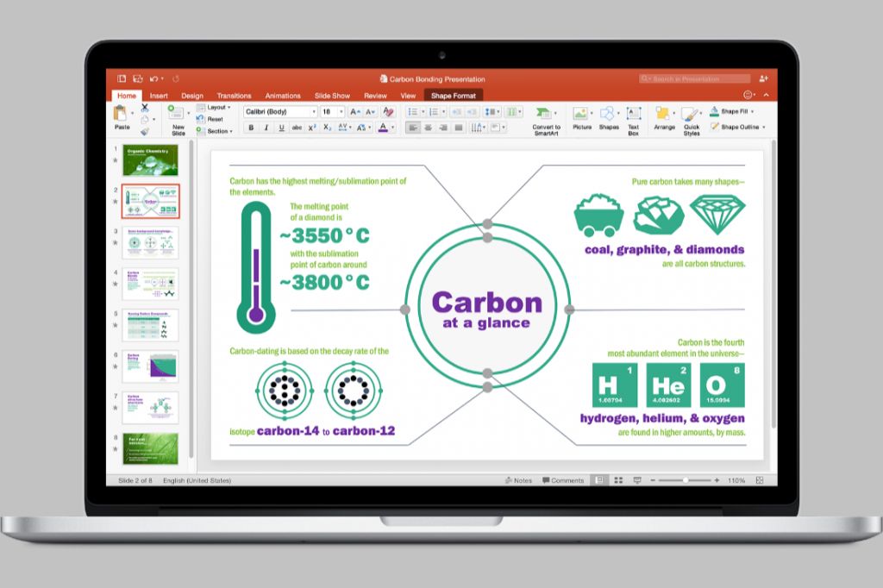Viewport: 883px width, 588px height.
Task: Open the Comments pane
Action: [563, 480]
